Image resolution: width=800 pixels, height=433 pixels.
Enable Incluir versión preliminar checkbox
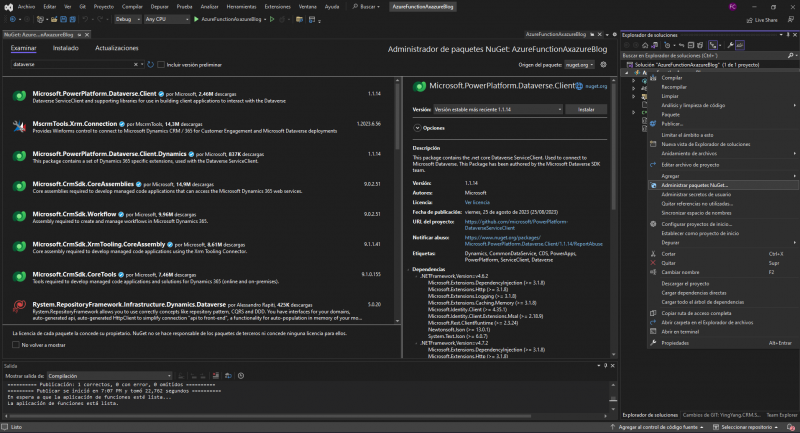tap(161, 65)
